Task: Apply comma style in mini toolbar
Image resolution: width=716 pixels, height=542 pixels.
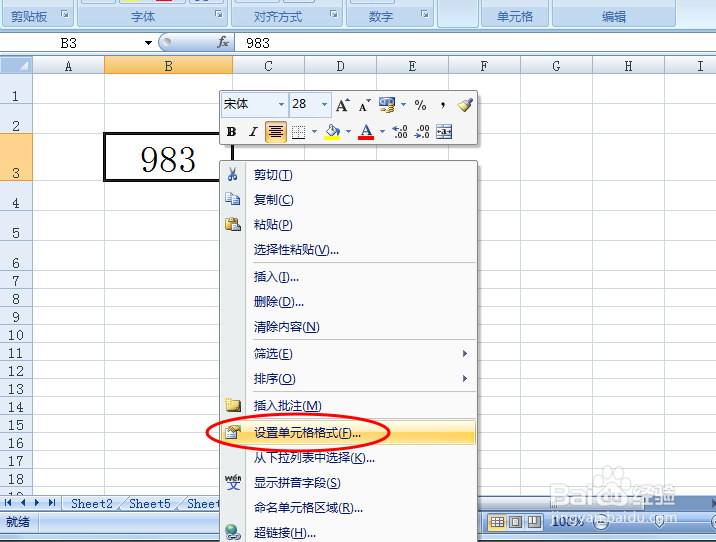Action: pos(442,105)
